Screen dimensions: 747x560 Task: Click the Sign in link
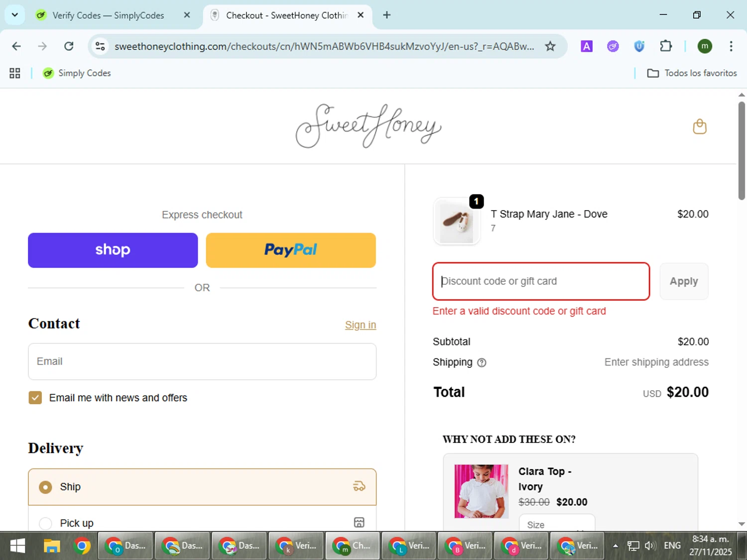click(x=361, y=325)
